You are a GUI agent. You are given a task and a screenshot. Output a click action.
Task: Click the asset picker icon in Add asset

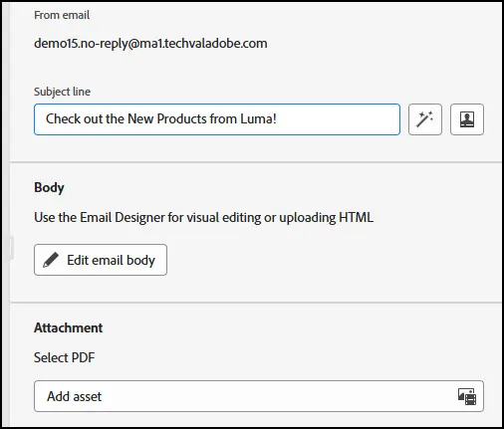(467, 396)
